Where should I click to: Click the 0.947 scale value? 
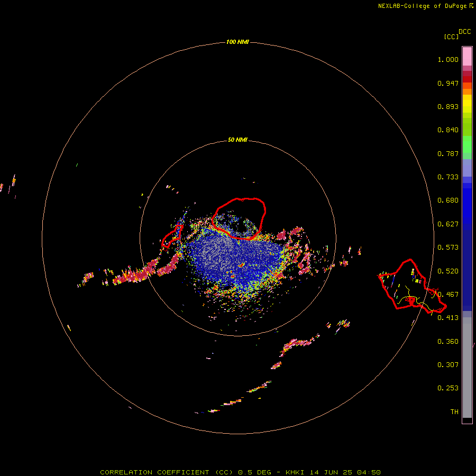coord(448,83)
